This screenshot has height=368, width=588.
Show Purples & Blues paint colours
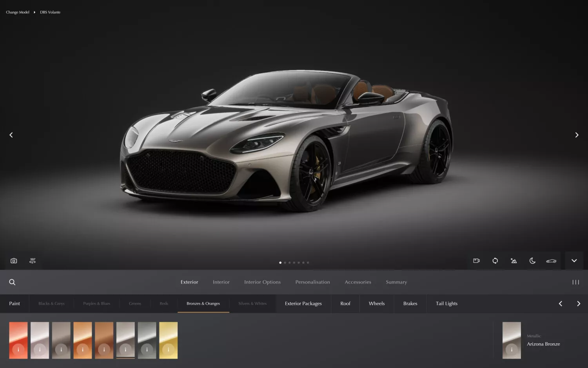coord(96,304)
